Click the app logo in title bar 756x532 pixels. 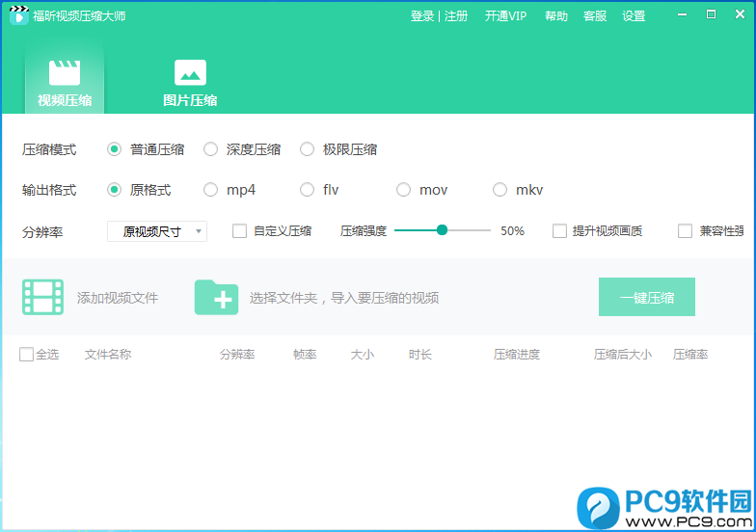pos(18,15)
